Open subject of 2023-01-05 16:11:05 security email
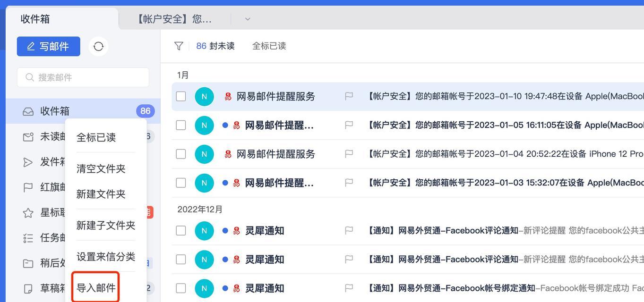Viewport: 644px width, 302px height. [505, 125]
